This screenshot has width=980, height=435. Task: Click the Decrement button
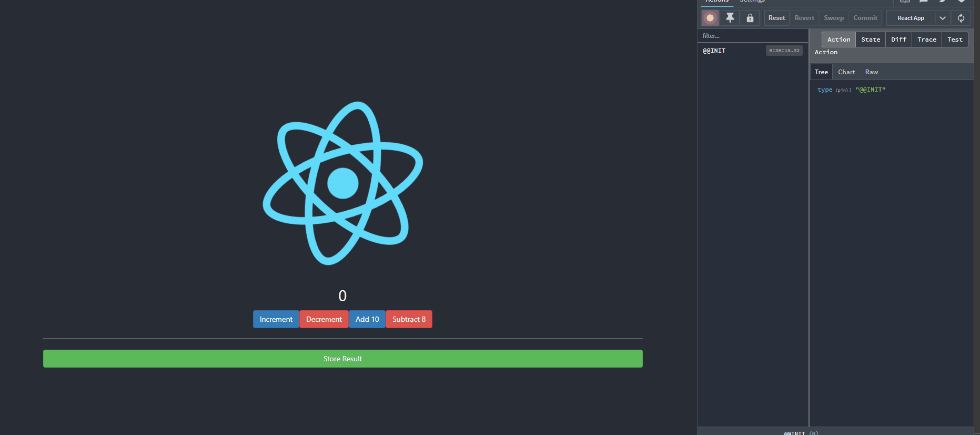(324, 319)
